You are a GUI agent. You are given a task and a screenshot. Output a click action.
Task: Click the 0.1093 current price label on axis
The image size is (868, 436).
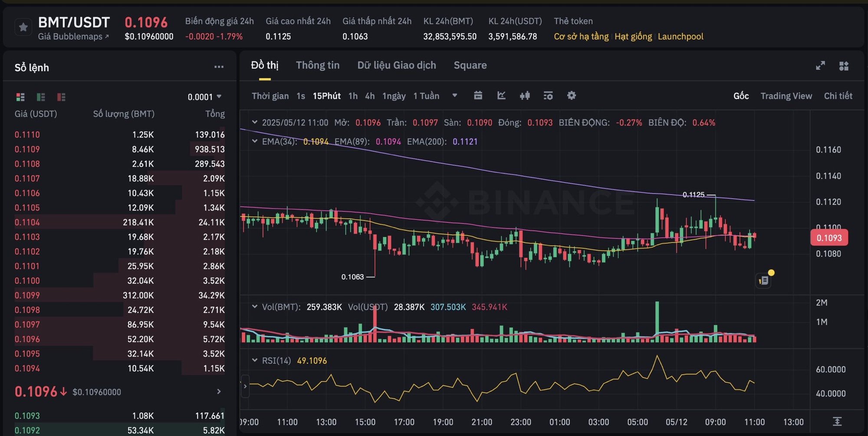point(829,238)
